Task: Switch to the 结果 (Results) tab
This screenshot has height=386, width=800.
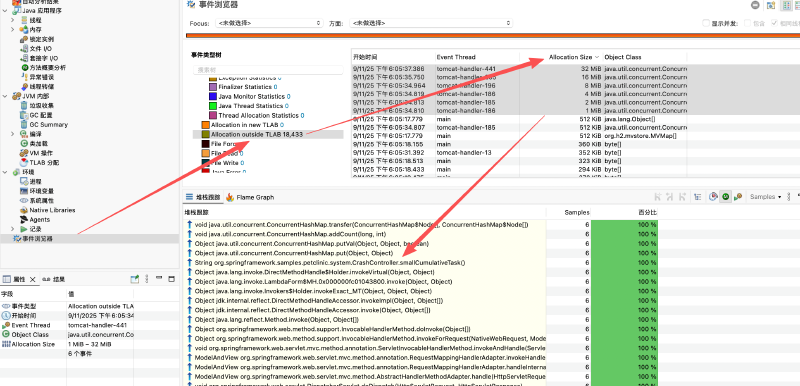Action: 54,279
